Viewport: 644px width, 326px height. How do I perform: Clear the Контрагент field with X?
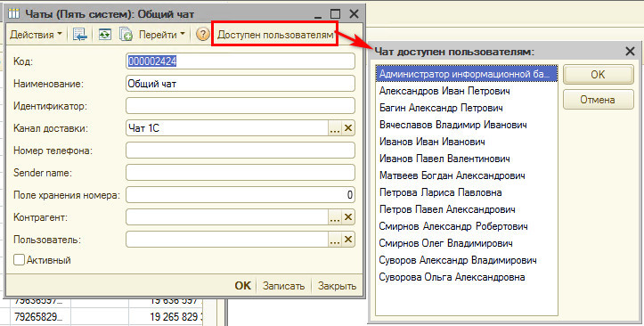coord(348,217)
